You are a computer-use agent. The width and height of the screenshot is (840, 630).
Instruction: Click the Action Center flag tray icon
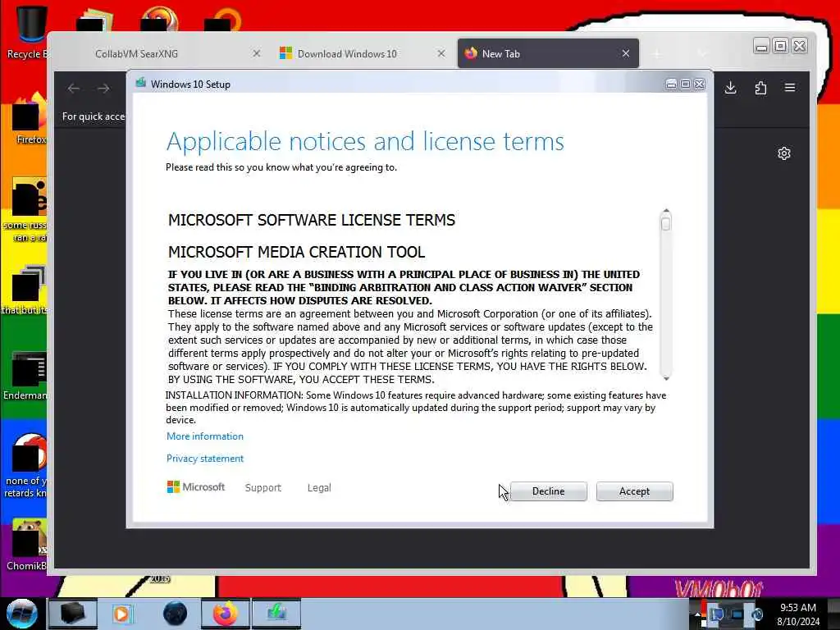pyautogui.click(x=715, y=614)
